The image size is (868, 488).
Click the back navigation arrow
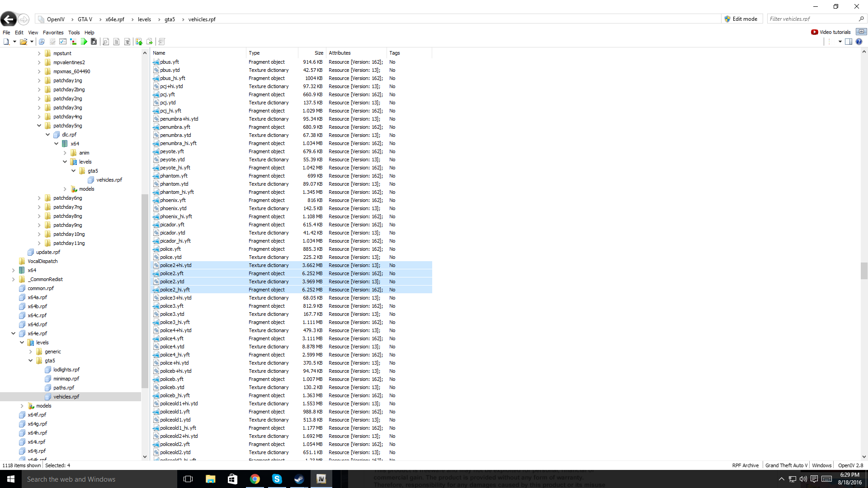(9, 19)
